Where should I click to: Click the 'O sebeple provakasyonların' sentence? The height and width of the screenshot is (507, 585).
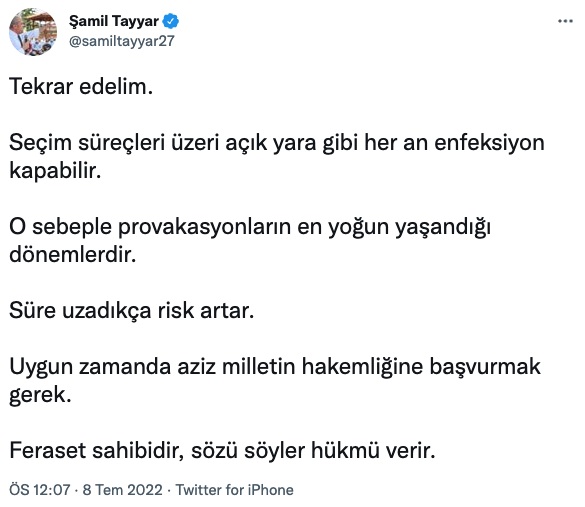250,241
